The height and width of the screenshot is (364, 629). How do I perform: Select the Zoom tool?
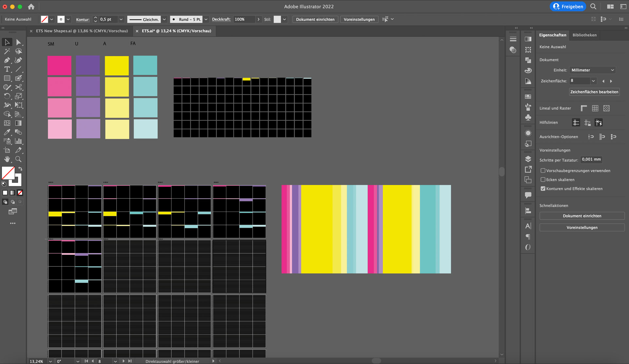[18, 159]
